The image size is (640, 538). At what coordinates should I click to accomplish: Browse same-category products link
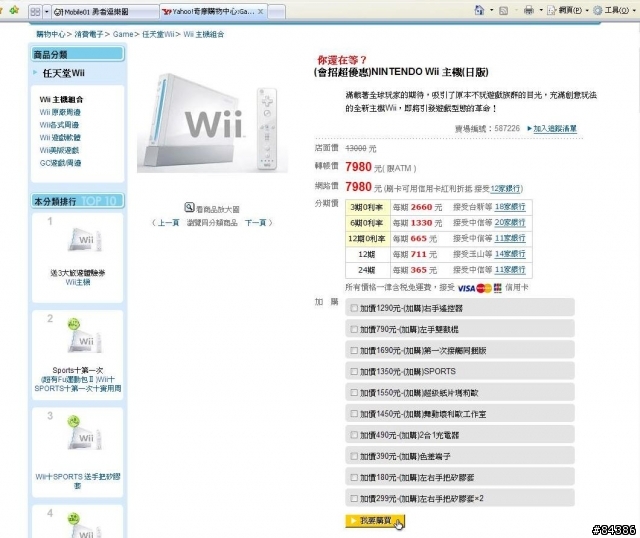(212, 222)
